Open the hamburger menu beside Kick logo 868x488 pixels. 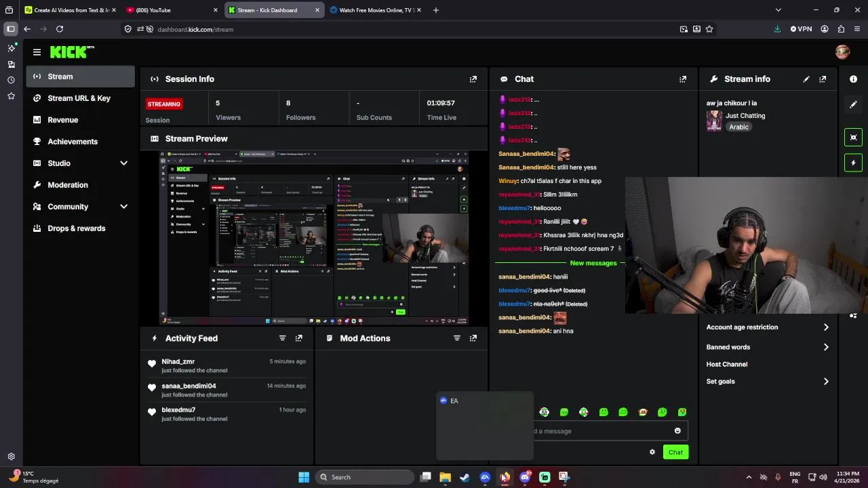pyautogui.click(x=37, y=52)
